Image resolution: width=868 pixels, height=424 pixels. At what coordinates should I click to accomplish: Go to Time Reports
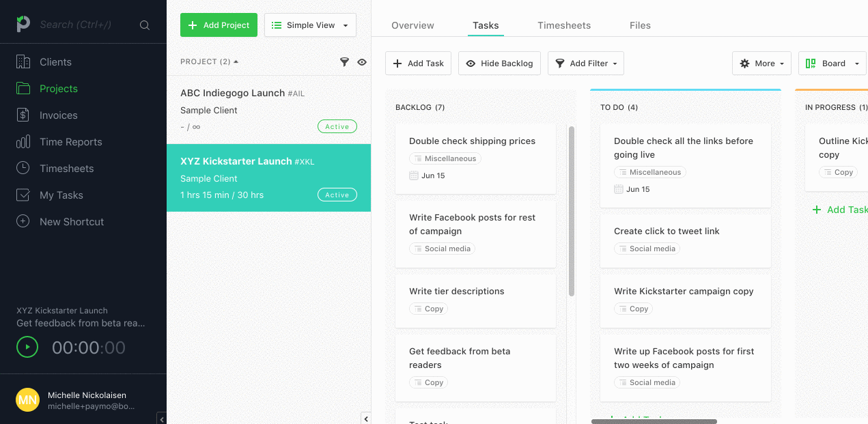click(70, 142)
